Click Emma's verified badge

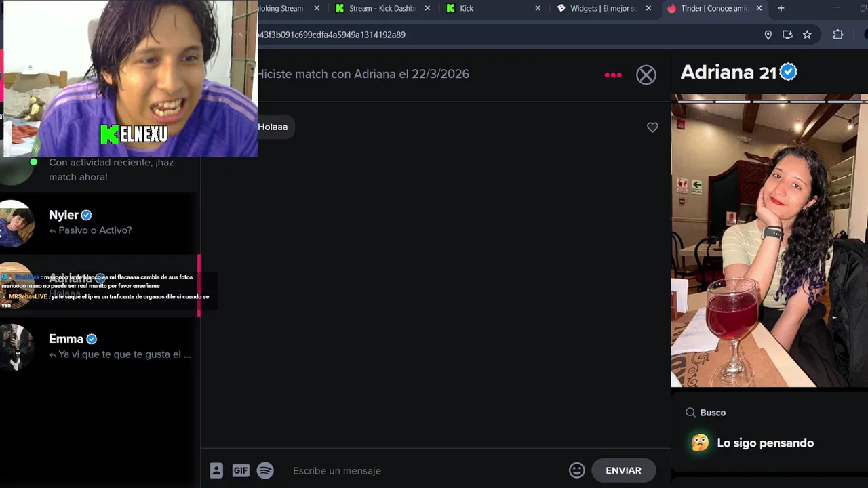(92, 339)
